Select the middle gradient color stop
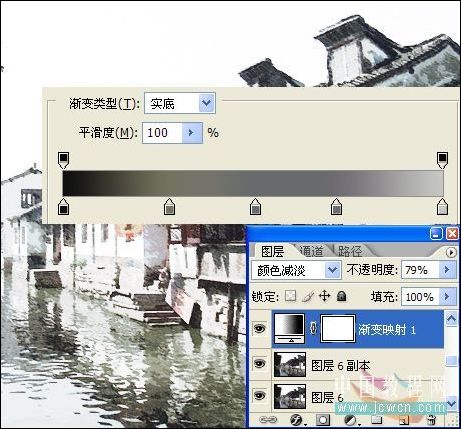The image size is (461, 429). point(255,207)
